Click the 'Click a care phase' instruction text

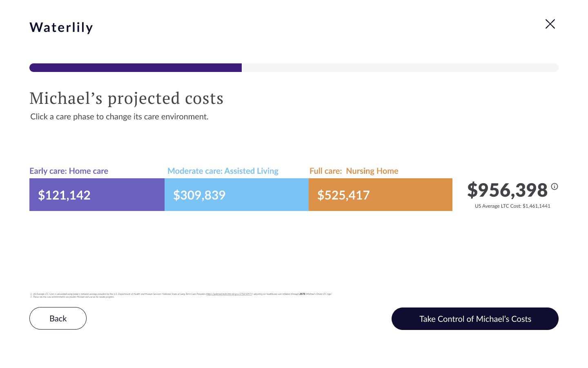(119, 117)
